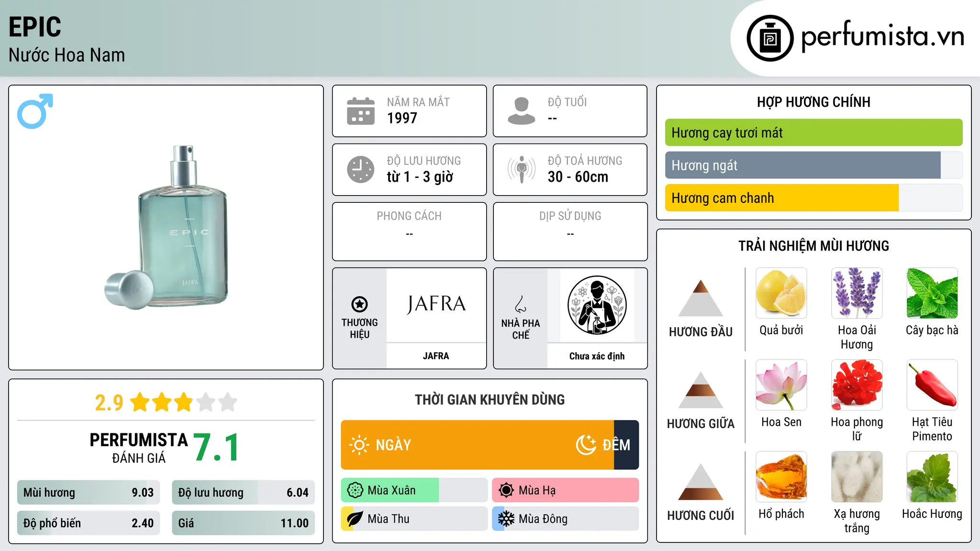Click the PHONG CÁCH style card
Image resolution: width=980 pixels, height=551 pixels.
(410, 231)
